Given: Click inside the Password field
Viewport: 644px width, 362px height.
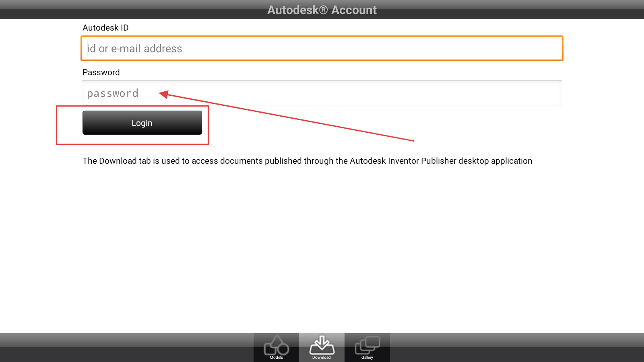Looking at the screenshot, I should coord(322,93).
